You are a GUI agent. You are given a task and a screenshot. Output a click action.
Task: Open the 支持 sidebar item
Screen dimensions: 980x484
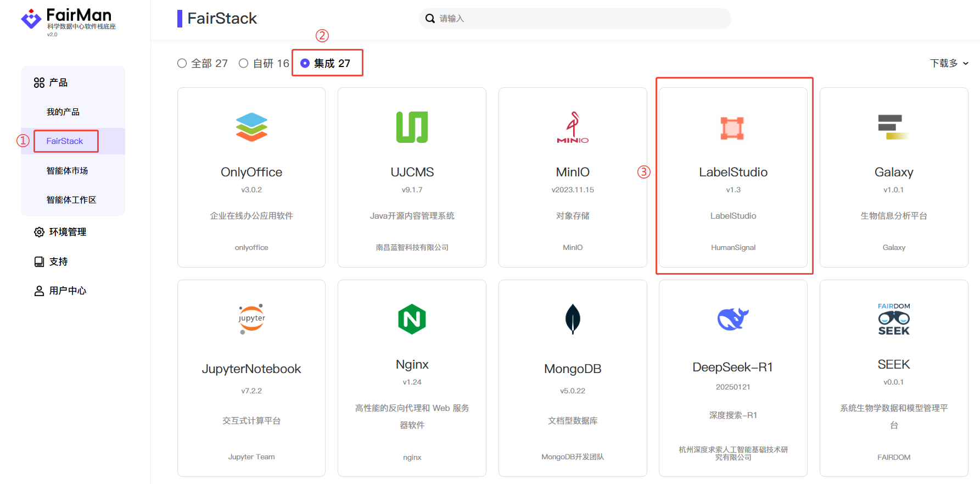point(58,262)
